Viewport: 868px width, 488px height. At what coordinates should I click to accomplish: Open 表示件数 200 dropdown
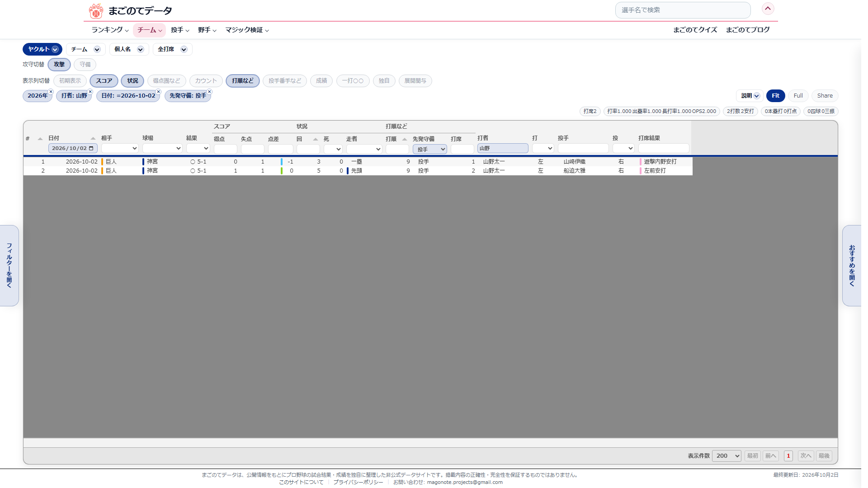click(726, 456)
